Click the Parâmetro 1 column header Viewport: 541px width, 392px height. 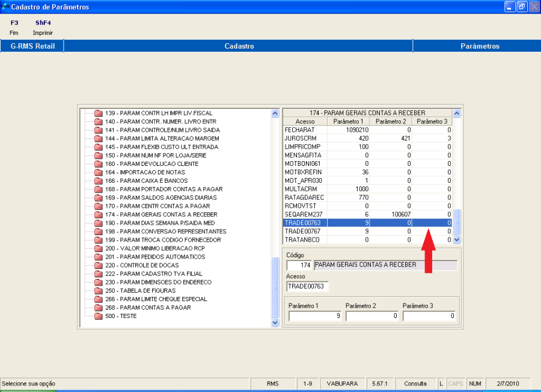point(348,121)
